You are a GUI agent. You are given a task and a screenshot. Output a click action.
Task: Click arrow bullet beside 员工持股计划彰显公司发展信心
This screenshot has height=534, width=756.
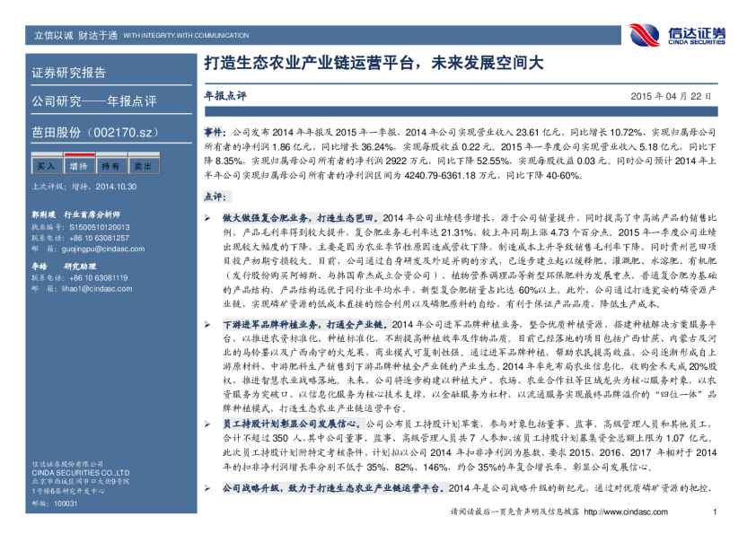tap(208, 422)
